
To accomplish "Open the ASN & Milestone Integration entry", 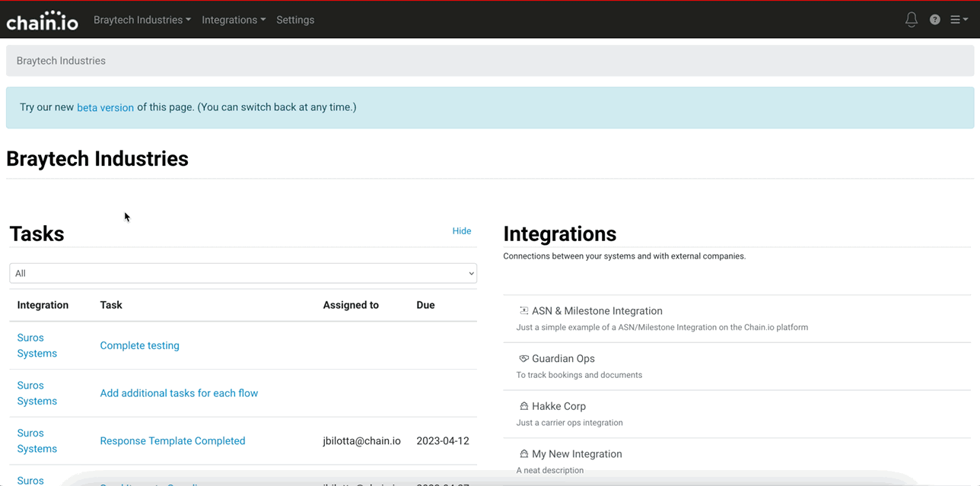I will pos(597,311).
